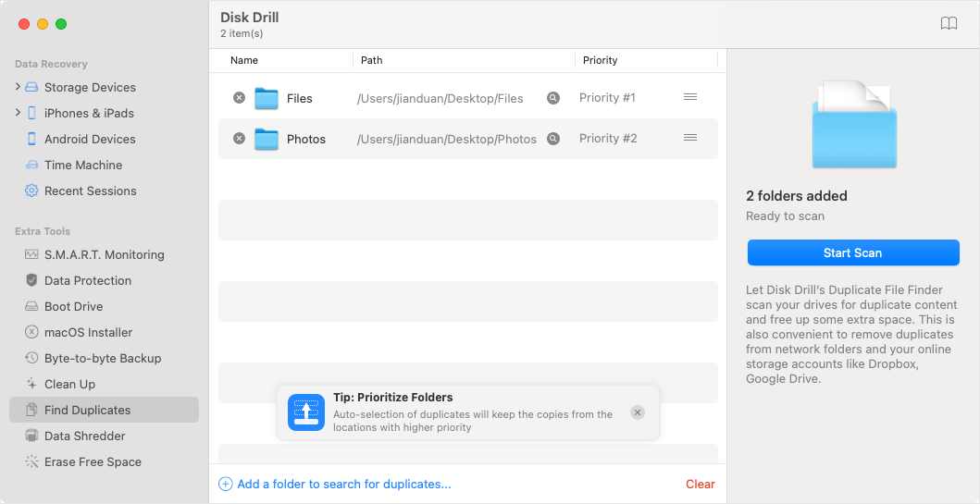Expand the Storage Devices section
Viewport: 980px width, 504px height.
(x=18, y=87)
